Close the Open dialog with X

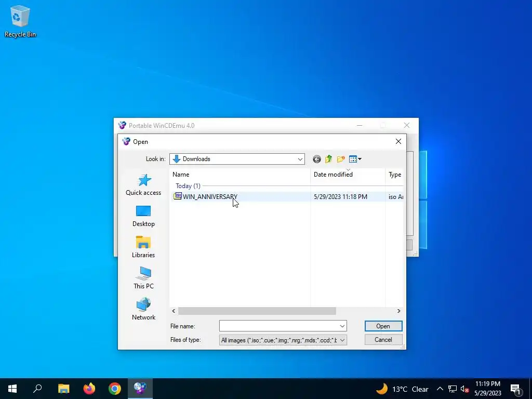coord(398,141)
